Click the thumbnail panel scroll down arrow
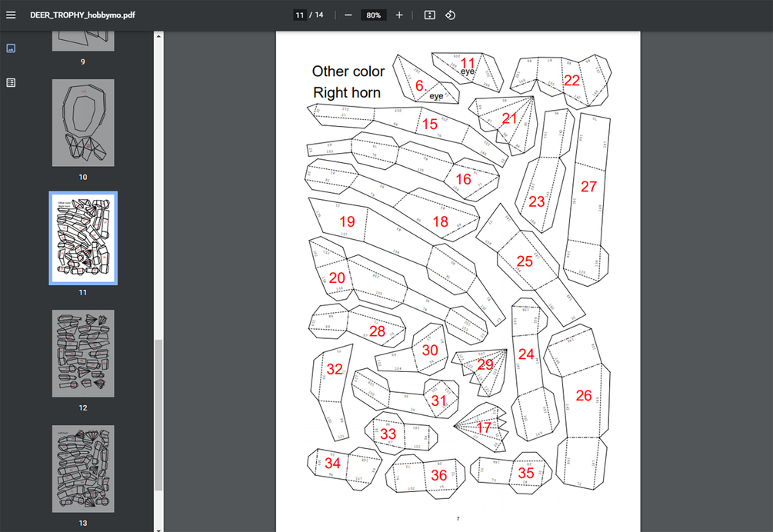Screen dimensions: 773x532 pos(158,530)
